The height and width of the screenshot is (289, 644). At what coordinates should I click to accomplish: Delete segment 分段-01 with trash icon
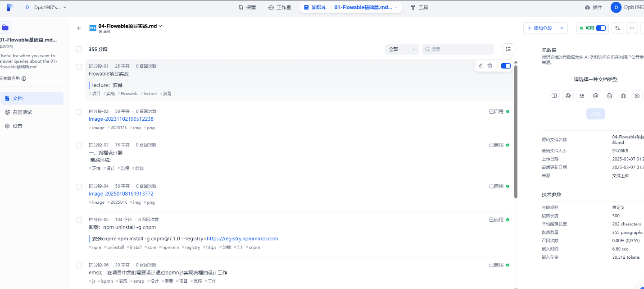click(490, 66)
